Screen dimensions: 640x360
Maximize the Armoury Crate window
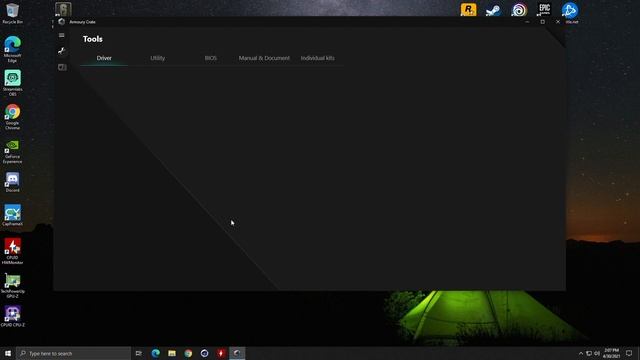tap(542, 22)
